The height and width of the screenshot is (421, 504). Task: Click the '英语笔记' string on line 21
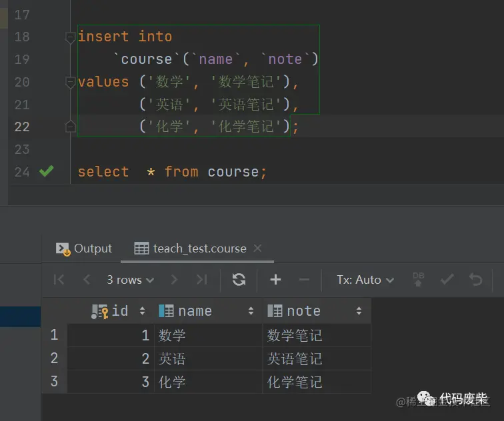click(x=246, y=105)
